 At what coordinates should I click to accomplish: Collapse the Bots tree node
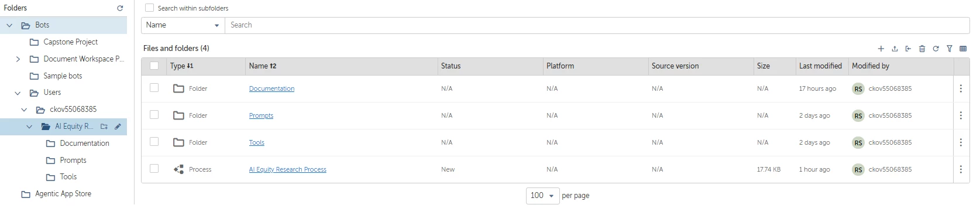click(9, 26)
